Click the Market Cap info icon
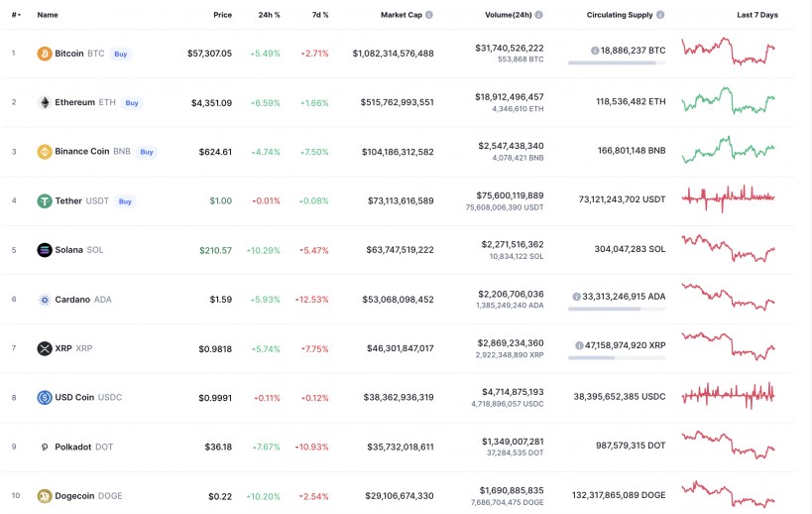The width and height of the screenshot is (812, 514). pos(429,15)
